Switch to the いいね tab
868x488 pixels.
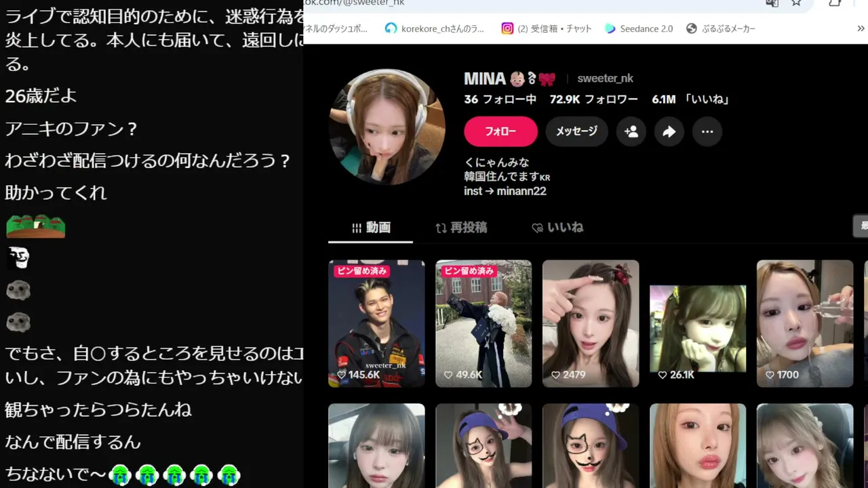[557, 228]
